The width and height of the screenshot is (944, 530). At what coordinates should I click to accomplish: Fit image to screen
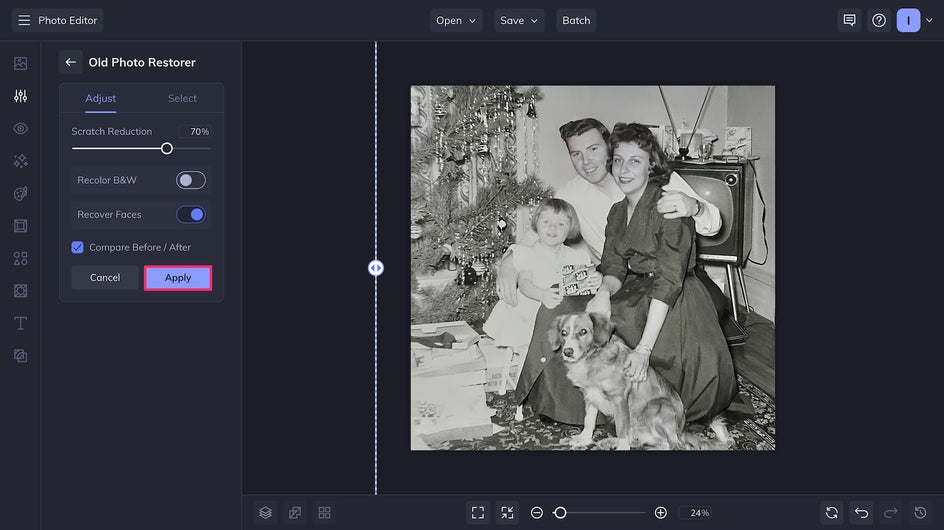click(478, 513)
